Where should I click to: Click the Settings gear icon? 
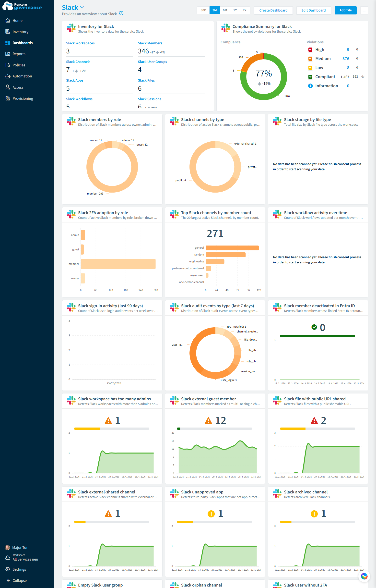8,569
